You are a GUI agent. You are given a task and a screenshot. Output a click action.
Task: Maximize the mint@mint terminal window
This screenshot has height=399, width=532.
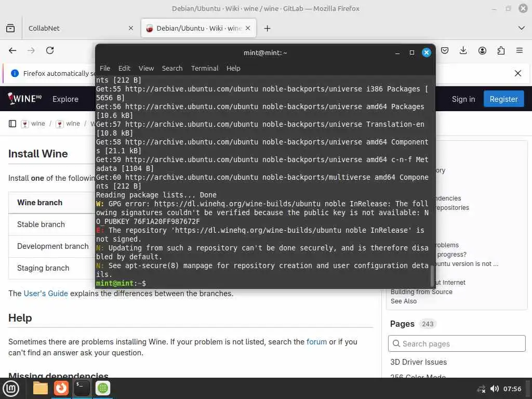[x=412, y=52]
